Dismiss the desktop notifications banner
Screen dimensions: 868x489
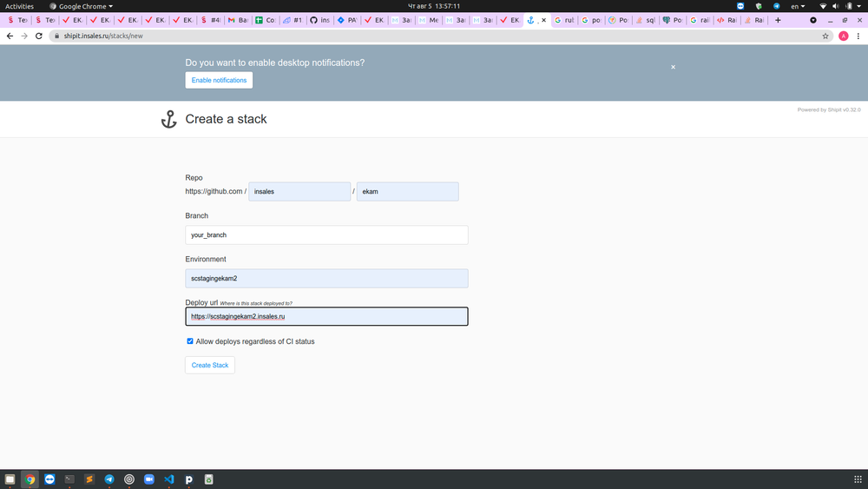tap(673, 67)
